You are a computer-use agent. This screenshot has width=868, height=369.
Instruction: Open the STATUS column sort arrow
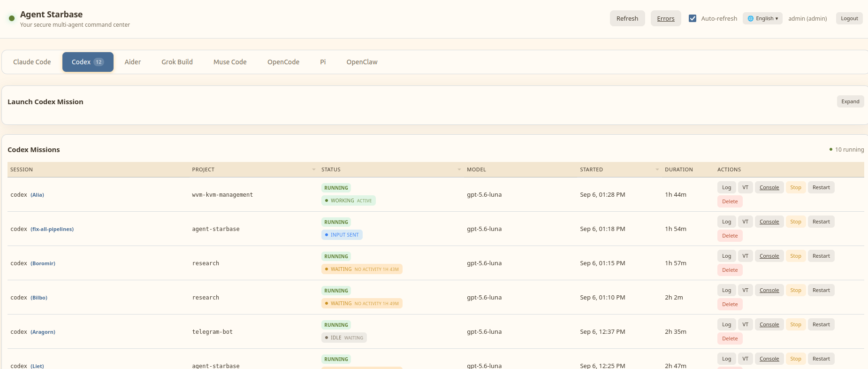[459, 169]
